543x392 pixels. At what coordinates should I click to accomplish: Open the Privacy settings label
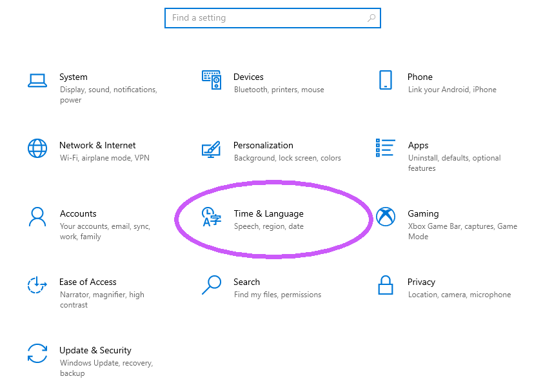(422, 282)
